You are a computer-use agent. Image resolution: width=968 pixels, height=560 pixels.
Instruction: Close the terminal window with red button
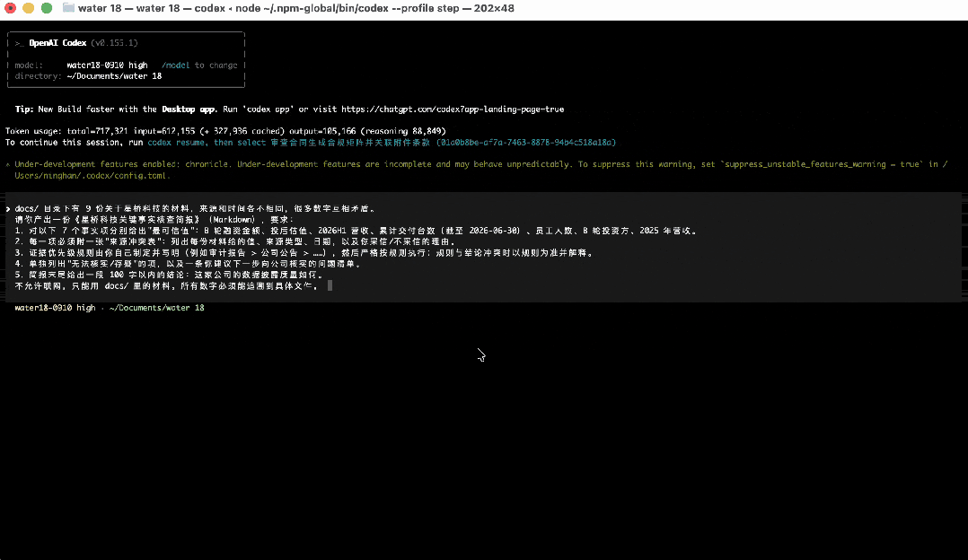[10, 8]
